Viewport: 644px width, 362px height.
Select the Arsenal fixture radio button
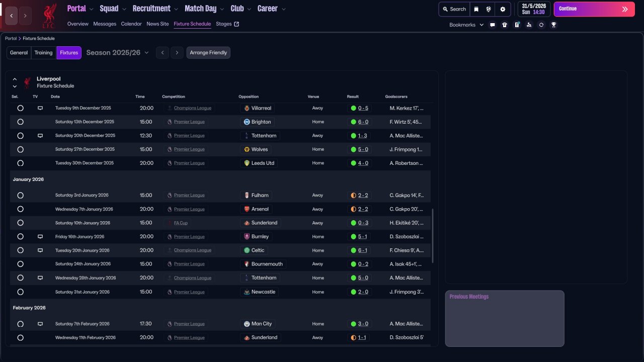pos(20,209)
